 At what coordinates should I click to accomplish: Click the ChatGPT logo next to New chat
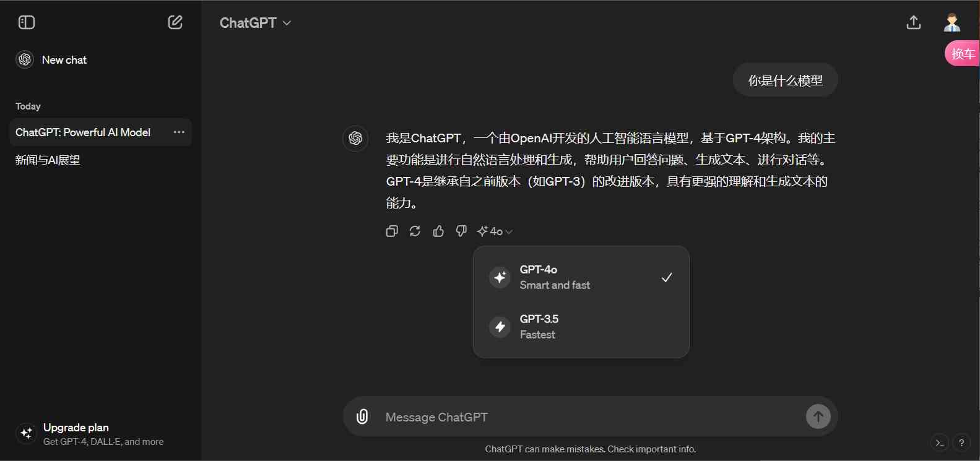(x=25, y=59)
